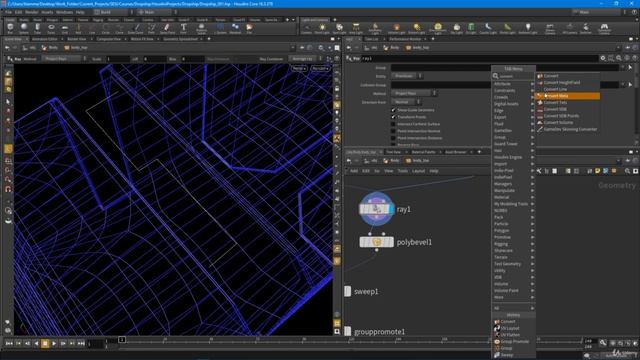The height and width of the screenshot is (360, 640).
Task: Select the File shelf tool
Action: 249,29
